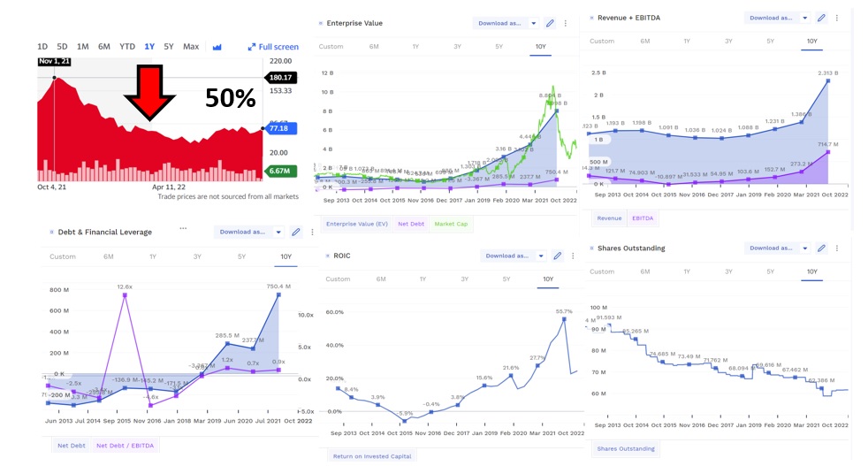Screen dimensions: 868x466
Task: Edit the Shares Outstanding chart with pencil icon
Action: (x=821, y=248)
